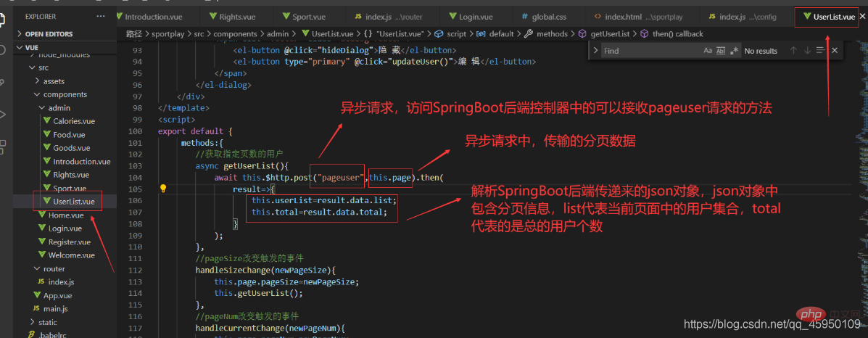Expand the Replace toggle chevron
Screen dimensions: 868x338
click(x=595, y=51)
